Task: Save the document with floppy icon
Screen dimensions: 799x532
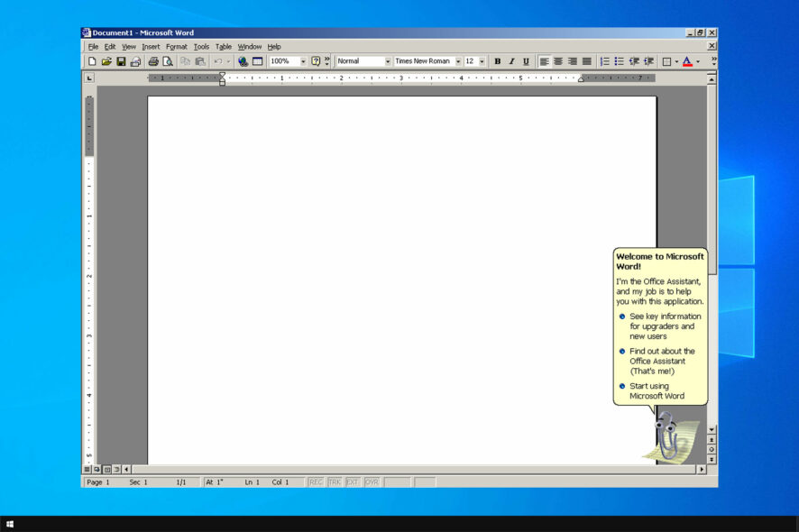Action: pos(121,61)
